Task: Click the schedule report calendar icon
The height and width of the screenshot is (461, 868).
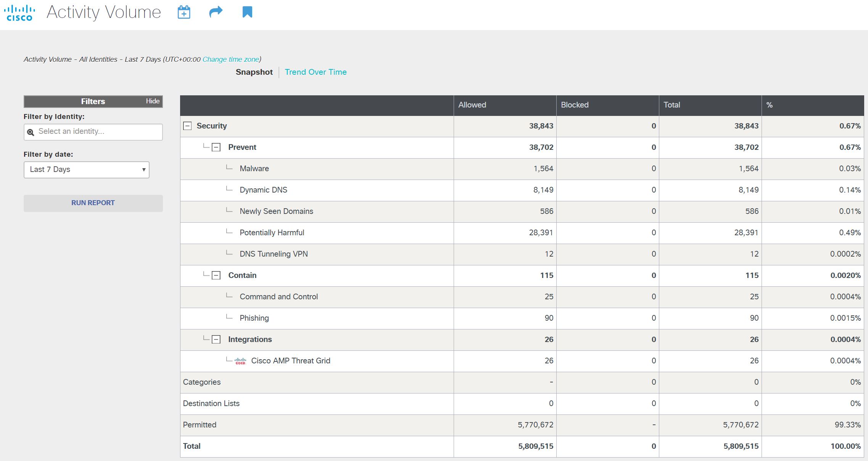Action: coord(184,12)
